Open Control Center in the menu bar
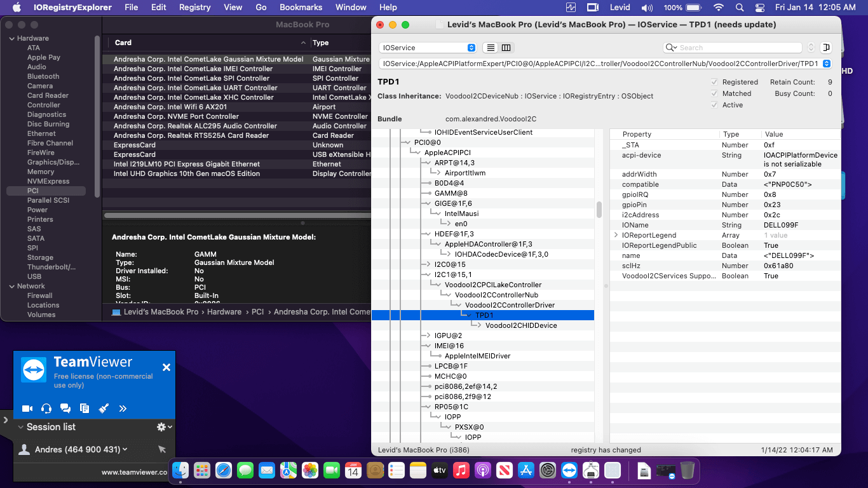Viewport: 868px width, 488px height. point(761,8)
